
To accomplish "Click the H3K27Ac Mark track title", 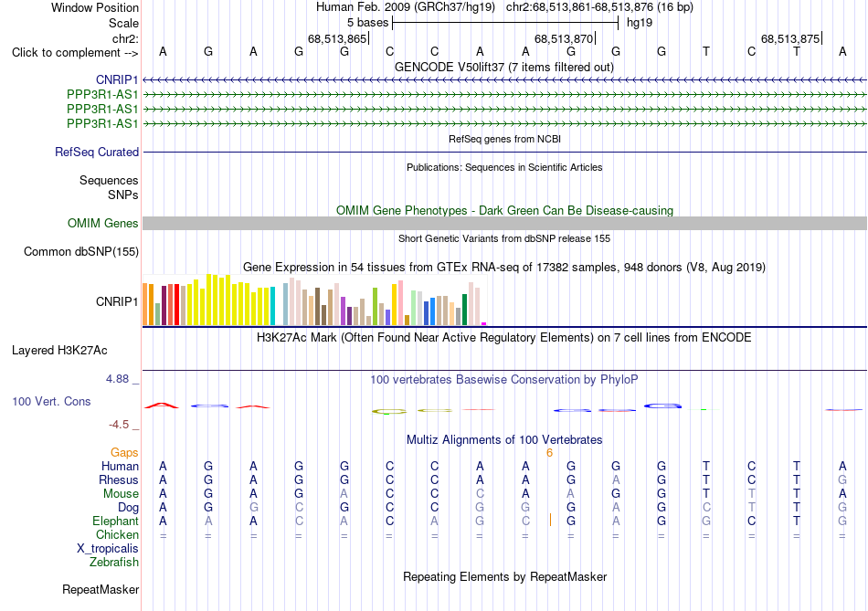I will pos(504,338).
